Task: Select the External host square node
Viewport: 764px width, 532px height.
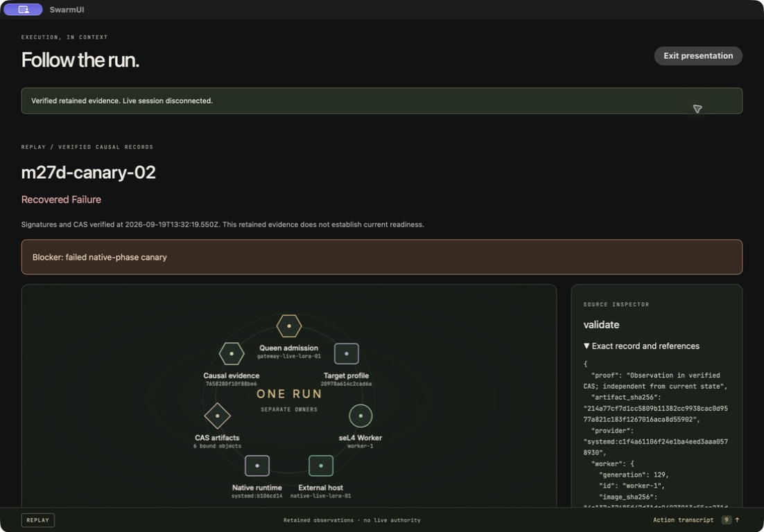Action: coord(320,465)
